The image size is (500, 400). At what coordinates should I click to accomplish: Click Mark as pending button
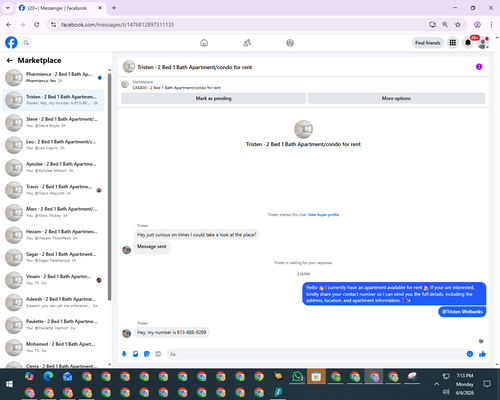213,98
